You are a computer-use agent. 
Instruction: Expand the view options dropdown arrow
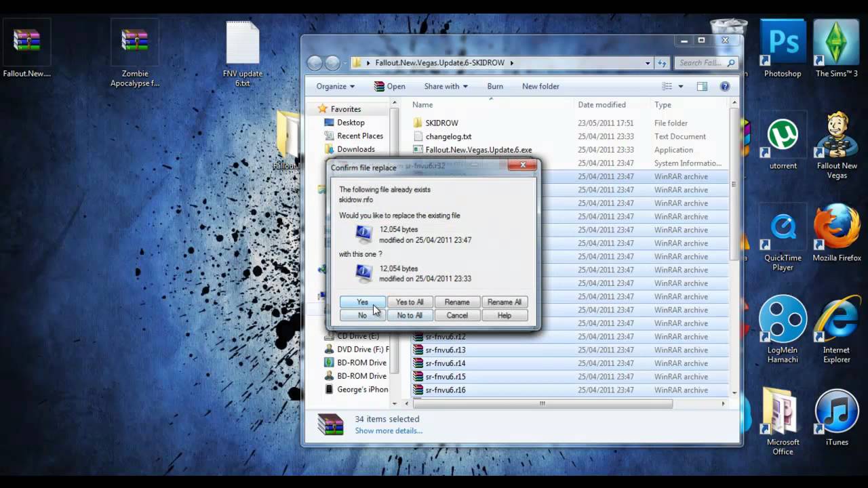[681, 86]
